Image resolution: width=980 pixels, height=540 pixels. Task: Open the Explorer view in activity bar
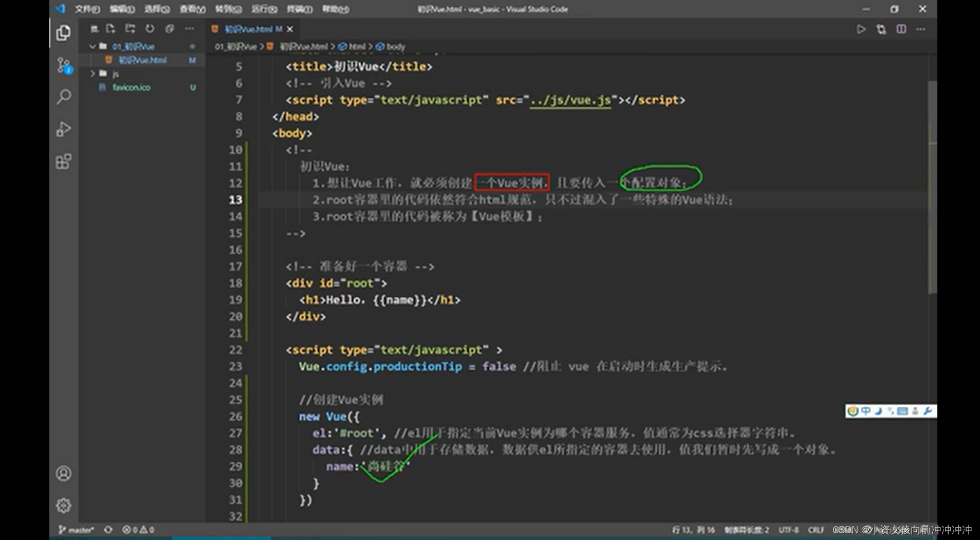click(63, 33)
